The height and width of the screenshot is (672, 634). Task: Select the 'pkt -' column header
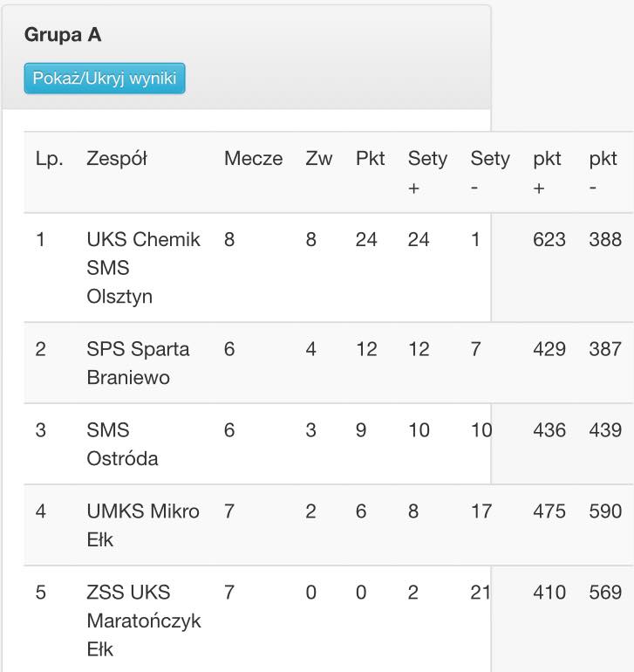coord(603,172)
